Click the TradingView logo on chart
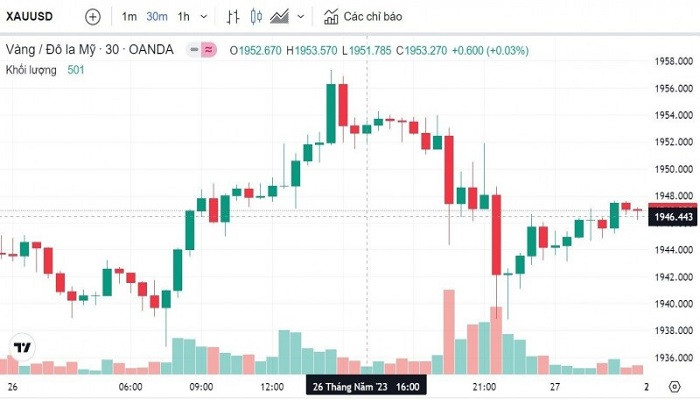700x400 pixels. pyautogui.click(x=20, y=347)
